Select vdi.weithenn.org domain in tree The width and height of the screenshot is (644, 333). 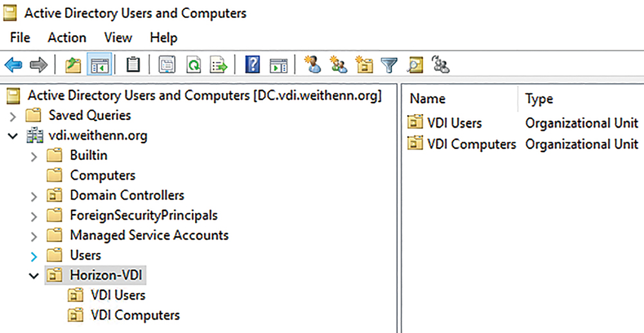coord(98,135)
